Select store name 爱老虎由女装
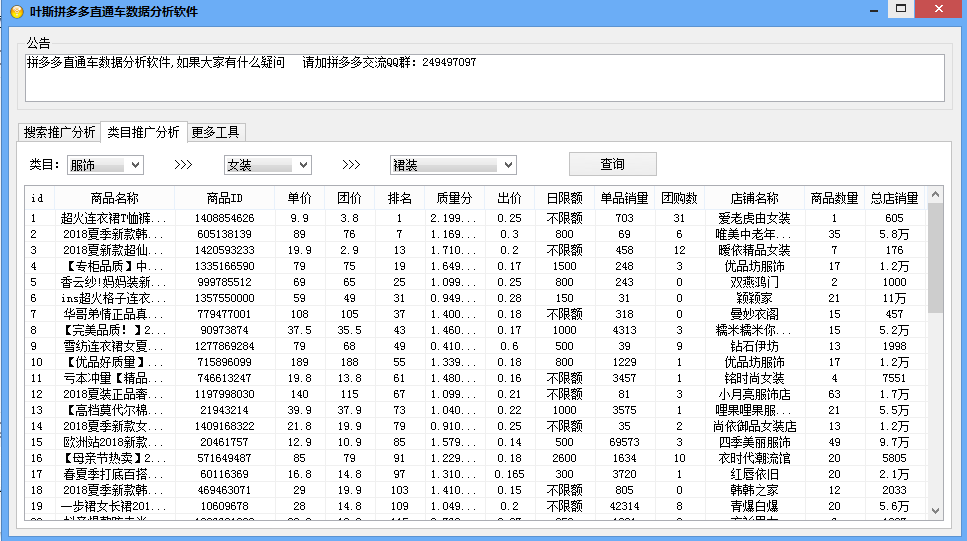This screenshot has width=967, height=541. (x=754, y=218)
